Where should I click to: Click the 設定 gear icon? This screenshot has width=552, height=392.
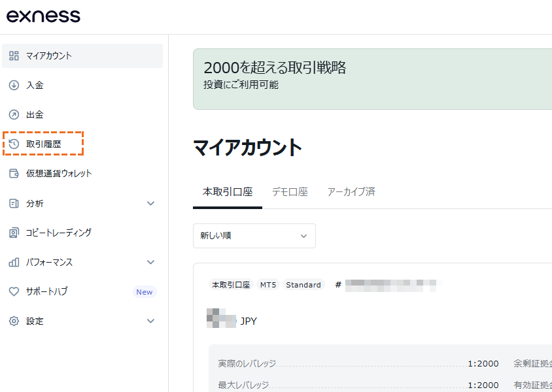[14, 321]
